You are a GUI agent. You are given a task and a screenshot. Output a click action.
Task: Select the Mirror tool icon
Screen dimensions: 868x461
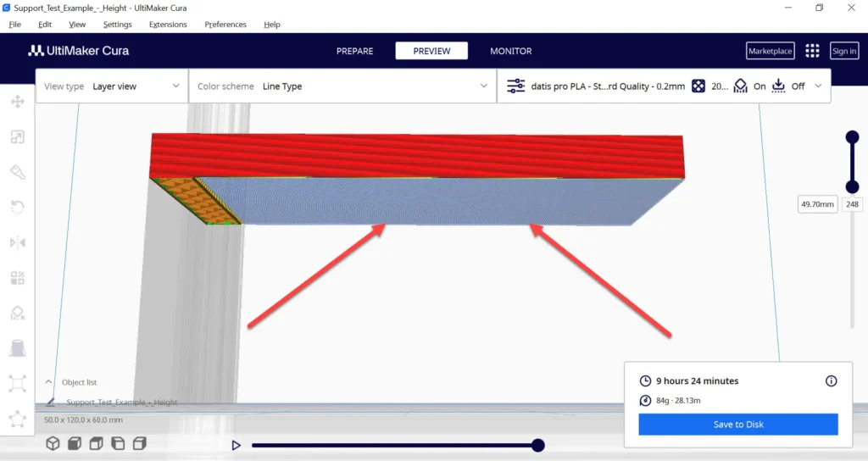pyautogui.click(x=17, y=242)
